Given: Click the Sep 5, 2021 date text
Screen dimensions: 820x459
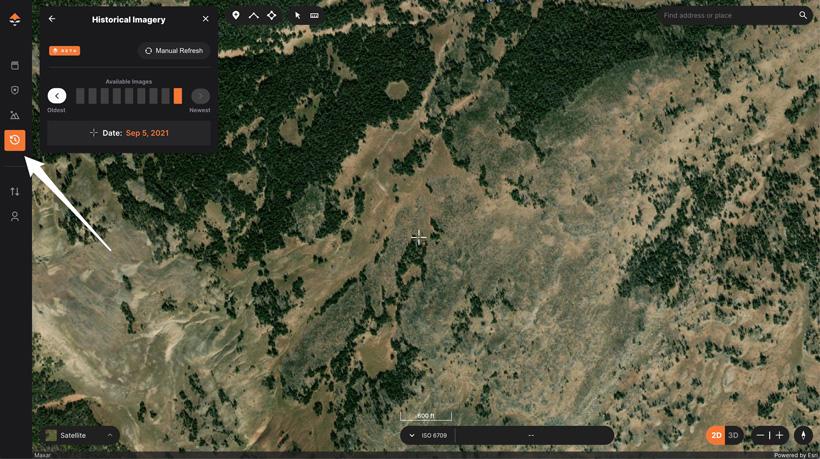Looking at the screenshot, I should (147, 133).
